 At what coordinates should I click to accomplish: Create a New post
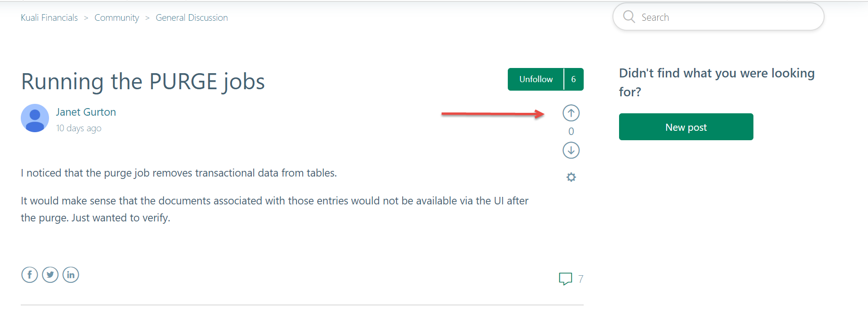coord(686,127)
